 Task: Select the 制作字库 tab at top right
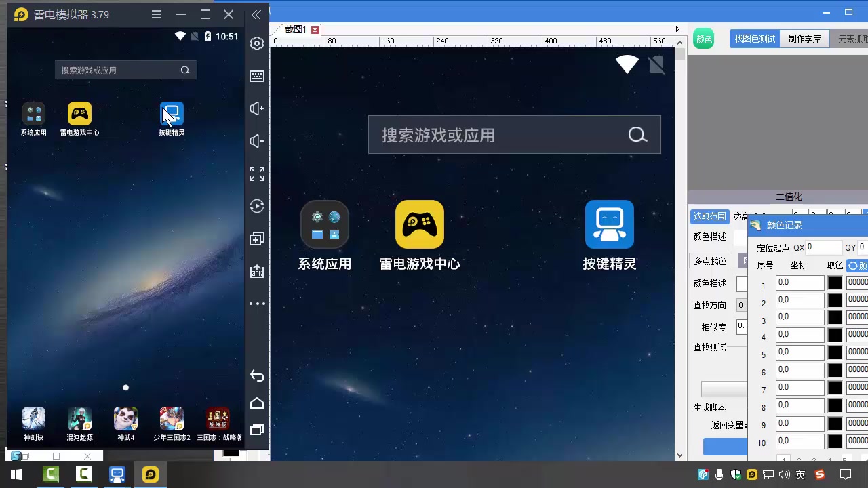(x=804, y=39)
